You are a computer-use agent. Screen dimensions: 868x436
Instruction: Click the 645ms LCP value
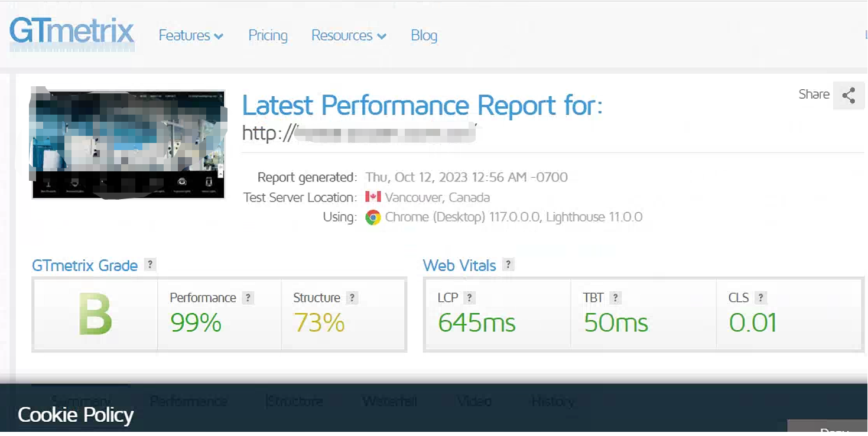(477, 323)
